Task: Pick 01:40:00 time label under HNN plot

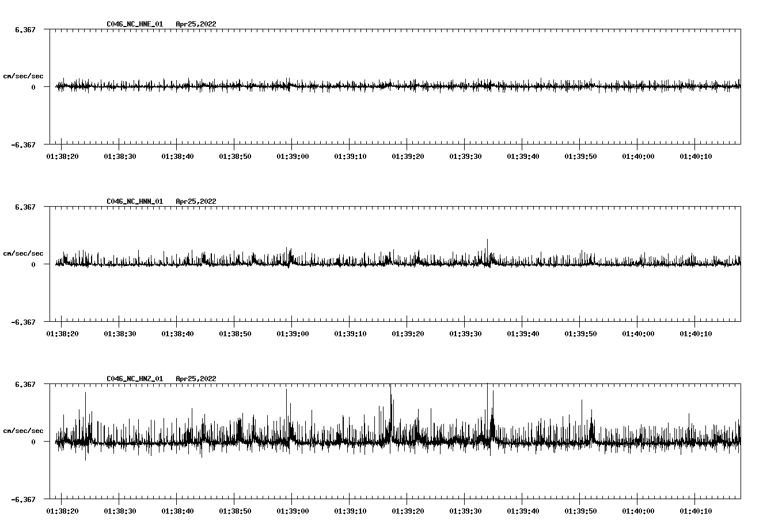Action: point(638,334)
